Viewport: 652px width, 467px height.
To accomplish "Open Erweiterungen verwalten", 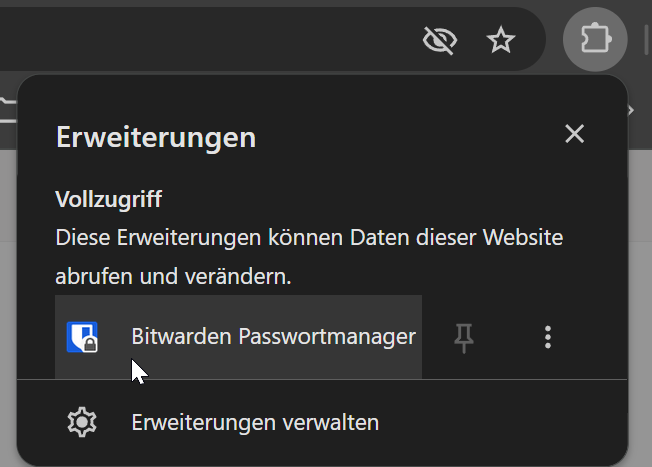I will pos(322,423).
